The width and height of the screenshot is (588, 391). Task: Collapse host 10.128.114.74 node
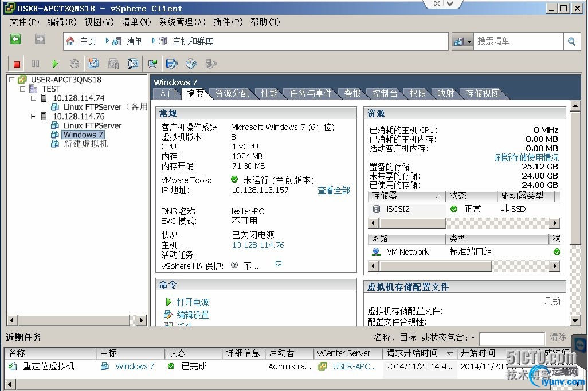click(x=33, y=98)
